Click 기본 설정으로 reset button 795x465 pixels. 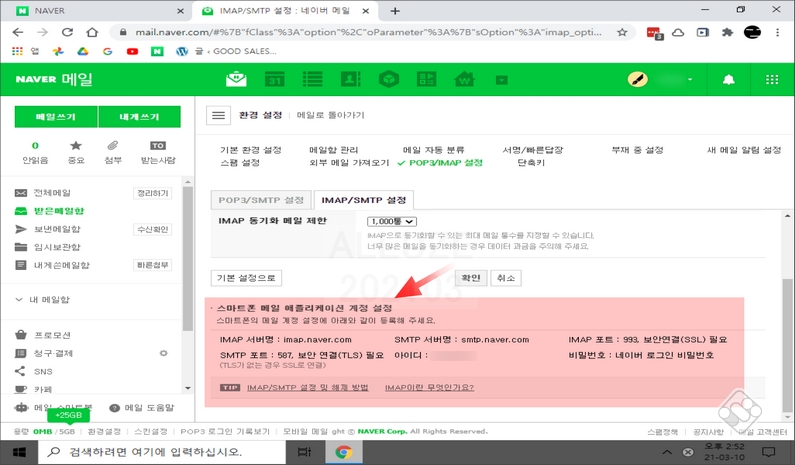tap(246, 278)
